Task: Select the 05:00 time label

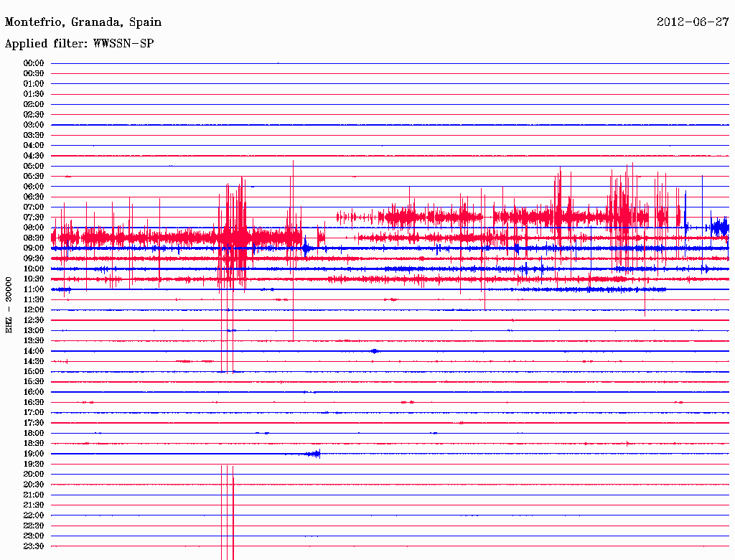Action: point(34,166)
